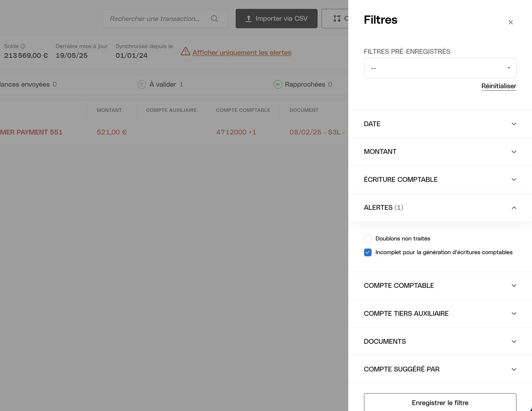Open the Filtres pré-enregistrés dropdown

[x=440, y=68]
